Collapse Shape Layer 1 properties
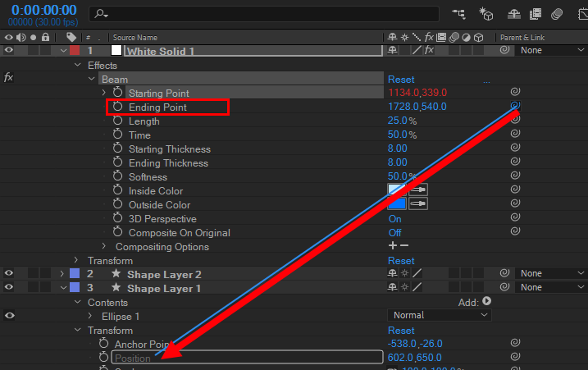 pos(63,288)
